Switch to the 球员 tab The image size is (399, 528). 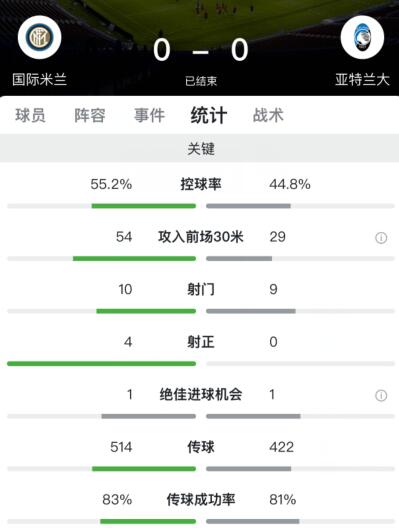30,116
